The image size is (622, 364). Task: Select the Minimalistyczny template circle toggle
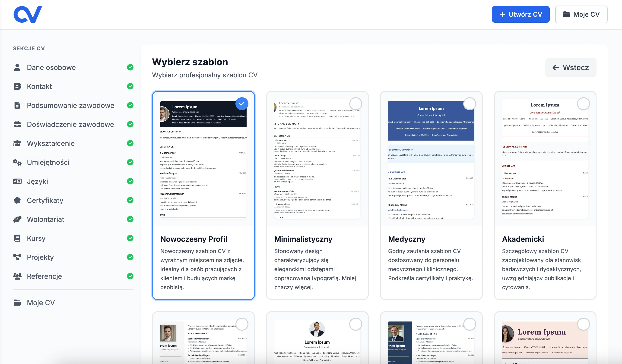coord(355,104)
